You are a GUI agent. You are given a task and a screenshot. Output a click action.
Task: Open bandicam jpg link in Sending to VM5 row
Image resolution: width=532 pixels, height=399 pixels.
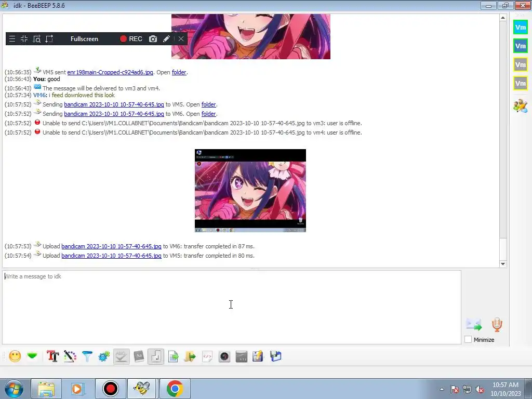[x=114, y=104]
